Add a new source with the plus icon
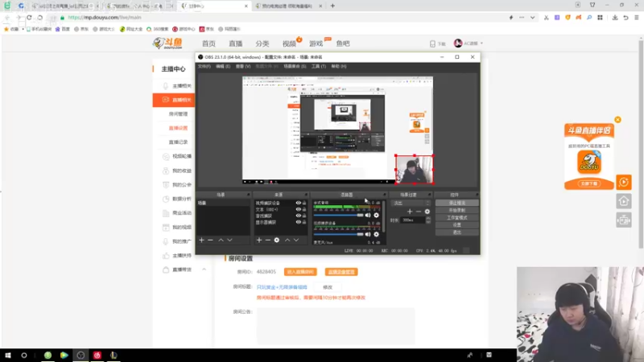This screenshot has width=644, height=362. (259, 240)
